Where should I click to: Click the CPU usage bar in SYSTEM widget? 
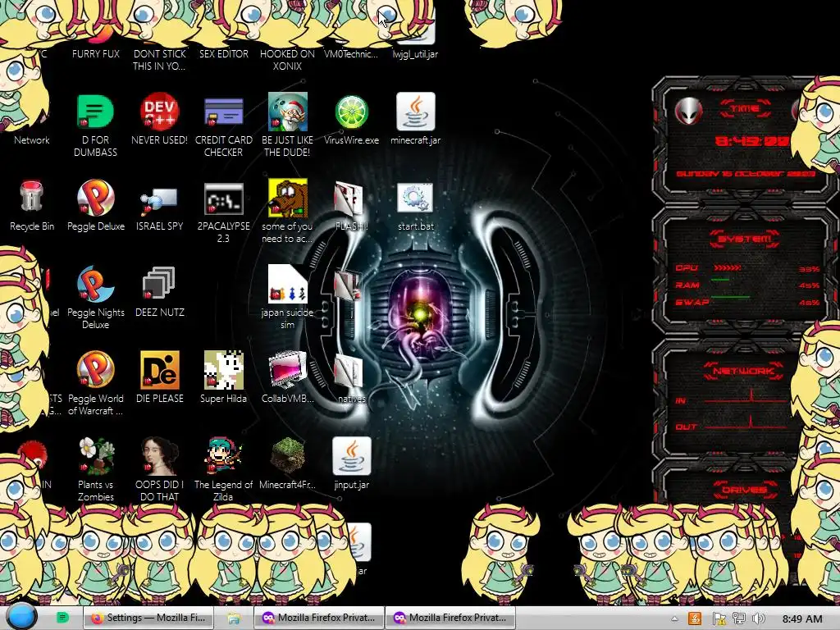click(727, 267)
